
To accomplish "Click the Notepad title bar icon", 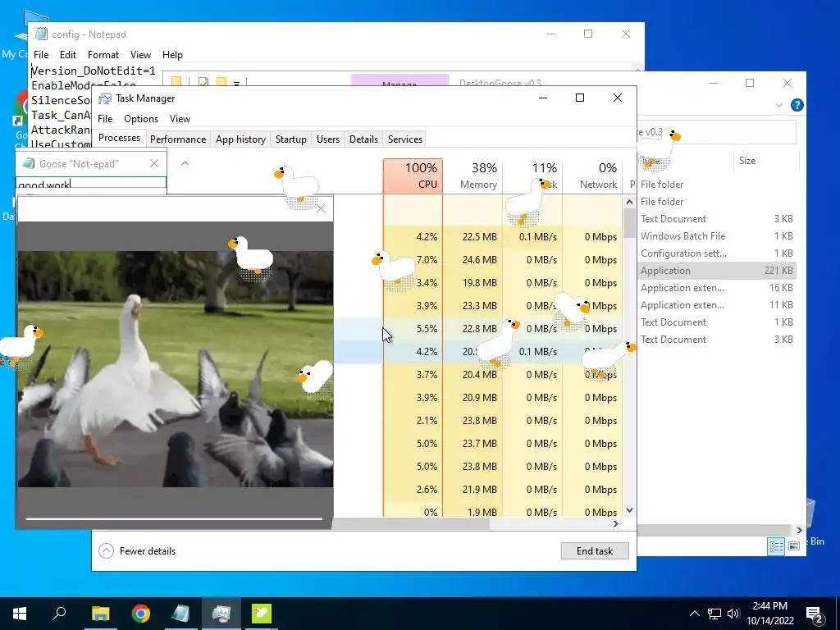I will pyautogui.click(x=41, y=34).
